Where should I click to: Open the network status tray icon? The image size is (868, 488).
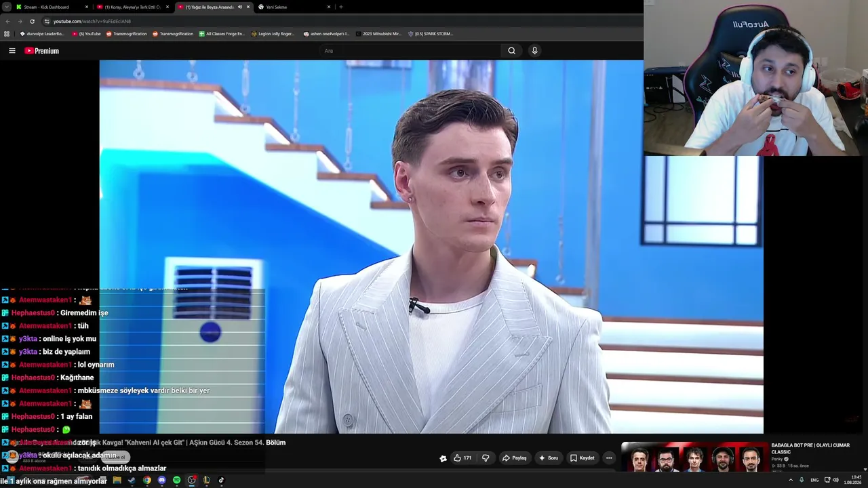coord(827,480)
